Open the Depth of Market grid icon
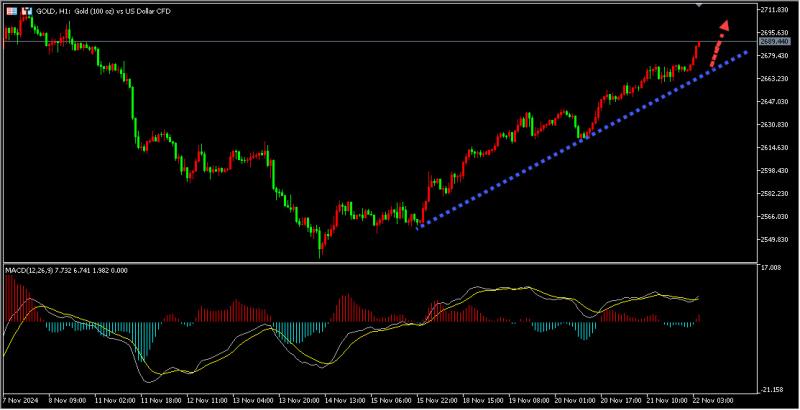 pyautogui.click(x=12, y=11)
